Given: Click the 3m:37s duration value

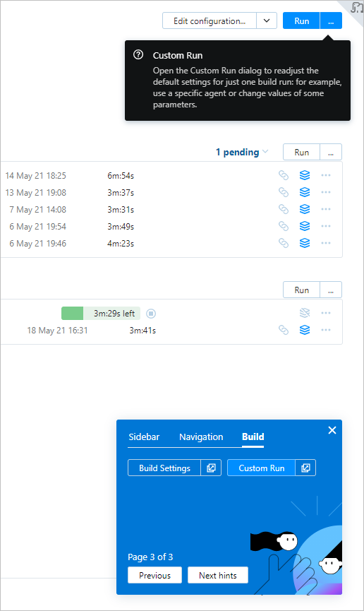Looking at the screenshot, I should tap(121, 193).
